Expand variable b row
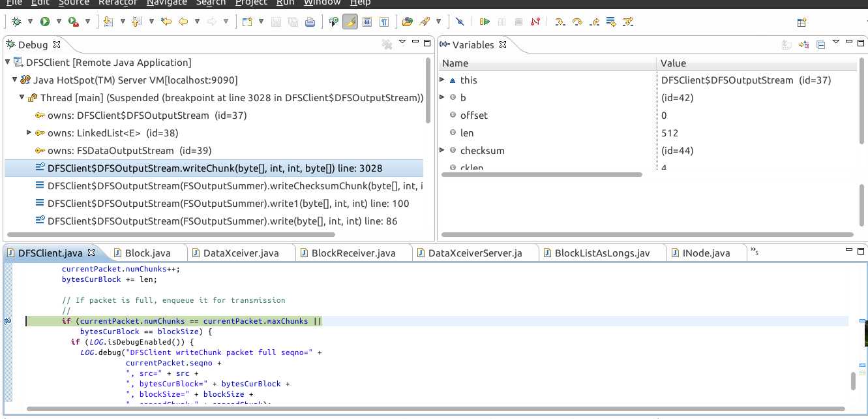Image resolution: width=868 pixels, height=419 pixels. point(442,97)
